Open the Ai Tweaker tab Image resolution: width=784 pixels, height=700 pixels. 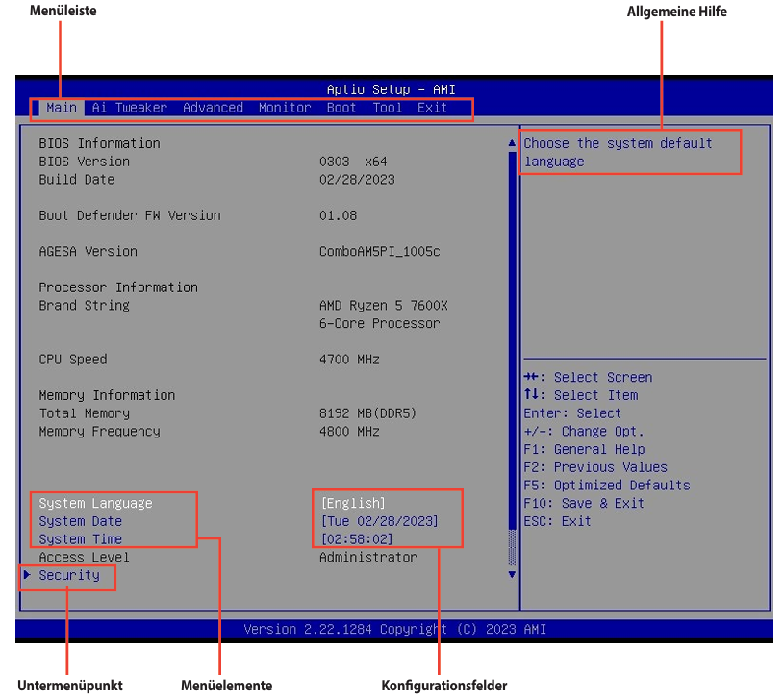[x=130, y=108]
